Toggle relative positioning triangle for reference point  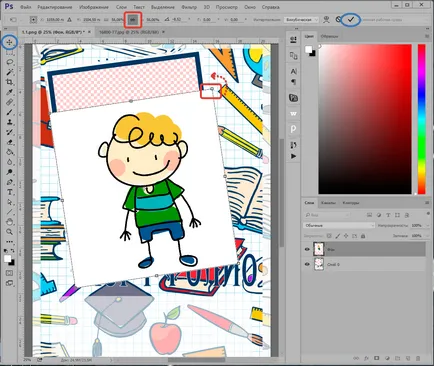[69, 20]
